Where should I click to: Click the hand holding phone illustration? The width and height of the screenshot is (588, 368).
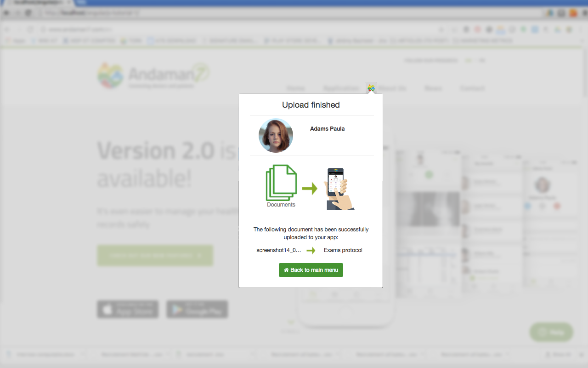tap(339, 189)
